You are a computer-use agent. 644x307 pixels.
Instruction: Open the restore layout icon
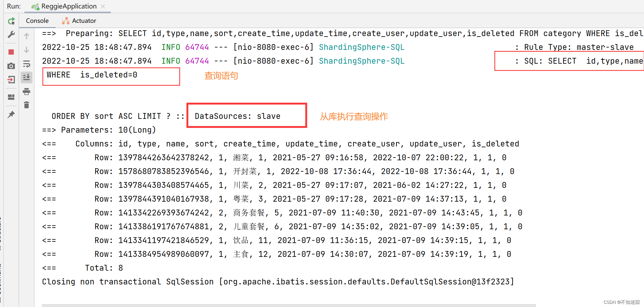pos(11,97)
